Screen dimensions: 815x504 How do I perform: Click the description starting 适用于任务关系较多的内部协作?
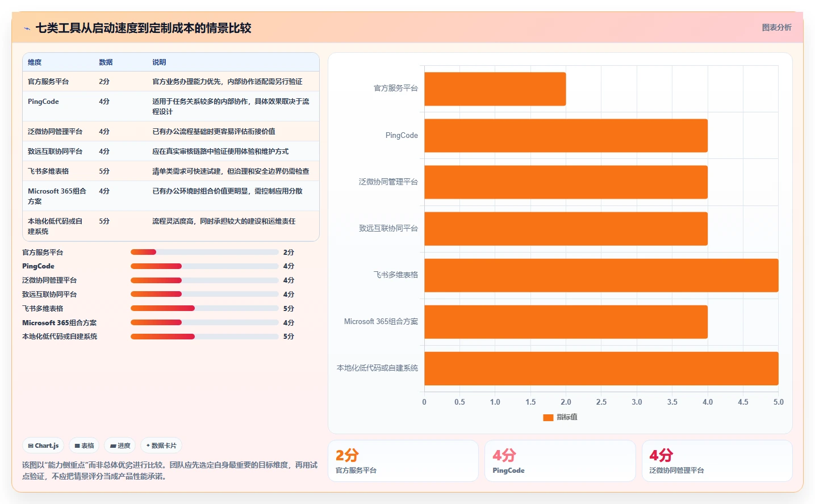[x=231, y=107]
